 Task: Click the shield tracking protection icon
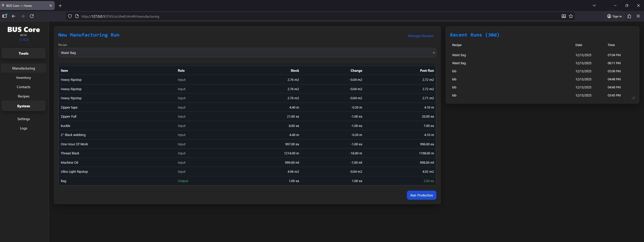pos(70,16)
